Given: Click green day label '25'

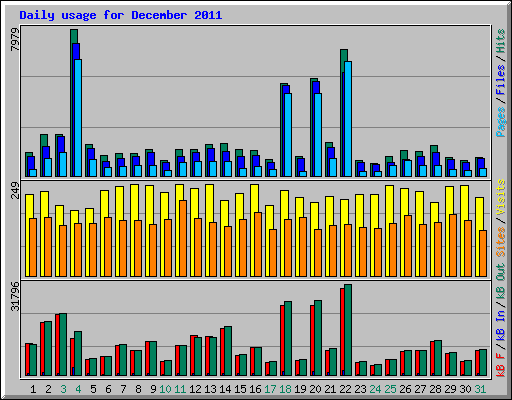Looking at the screenshot, I should [390, 389].
